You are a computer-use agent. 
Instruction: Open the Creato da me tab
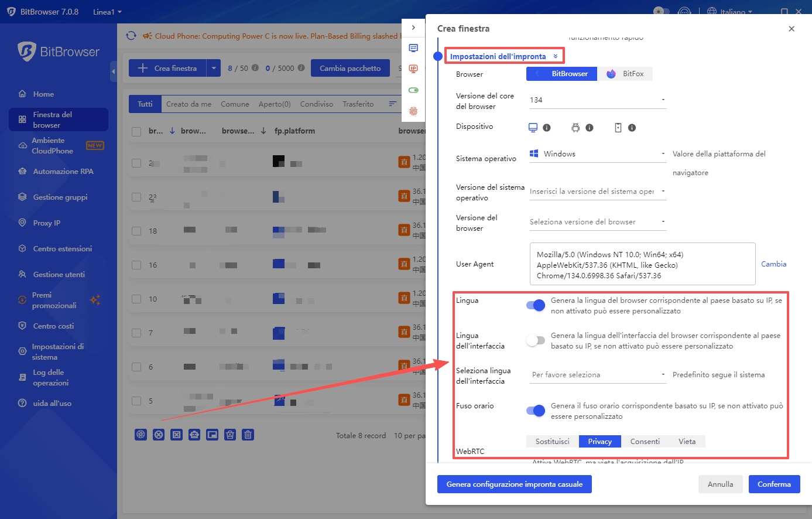click(189, 104)
